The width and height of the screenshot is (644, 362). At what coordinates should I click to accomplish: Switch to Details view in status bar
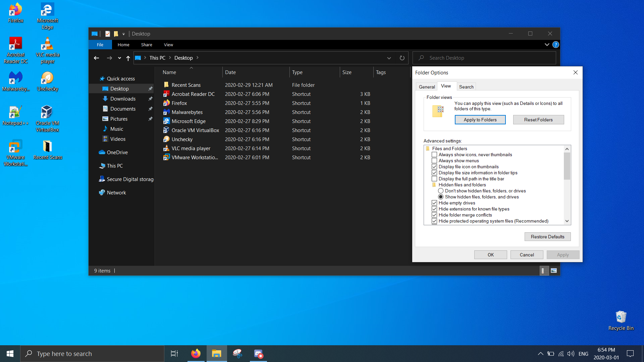tap(544, 270)
